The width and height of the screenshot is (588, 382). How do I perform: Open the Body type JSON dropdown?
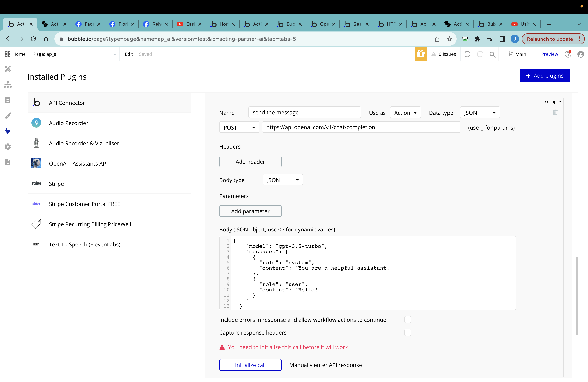click(x=283, y=180)
